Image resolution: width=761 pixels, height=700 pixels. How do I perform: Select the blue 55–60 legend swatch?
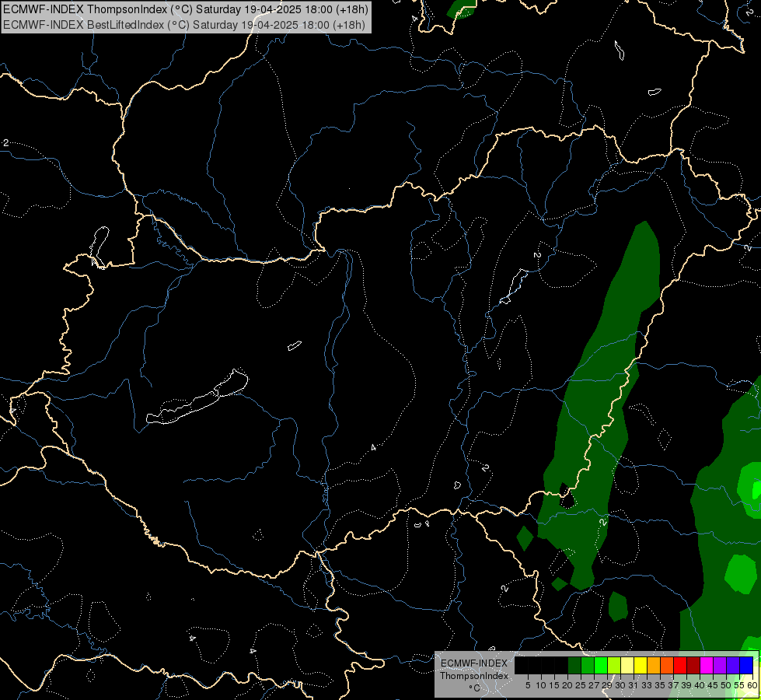pyautogui.click(x=746, y=665)
